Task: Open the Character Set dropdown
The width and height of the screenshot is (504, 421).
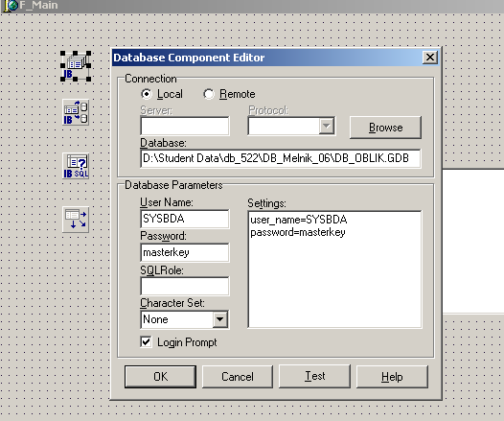Action: point(220,319)
